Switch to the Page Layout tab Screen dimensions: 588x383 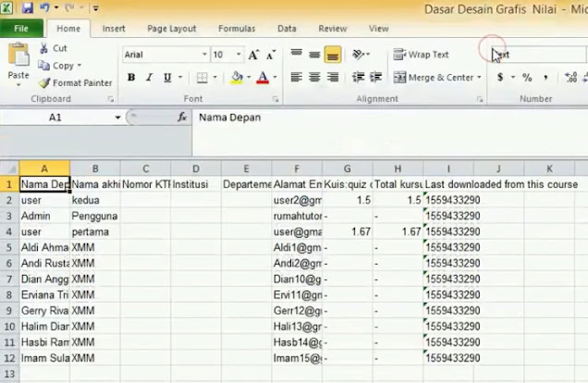[172, 29]
